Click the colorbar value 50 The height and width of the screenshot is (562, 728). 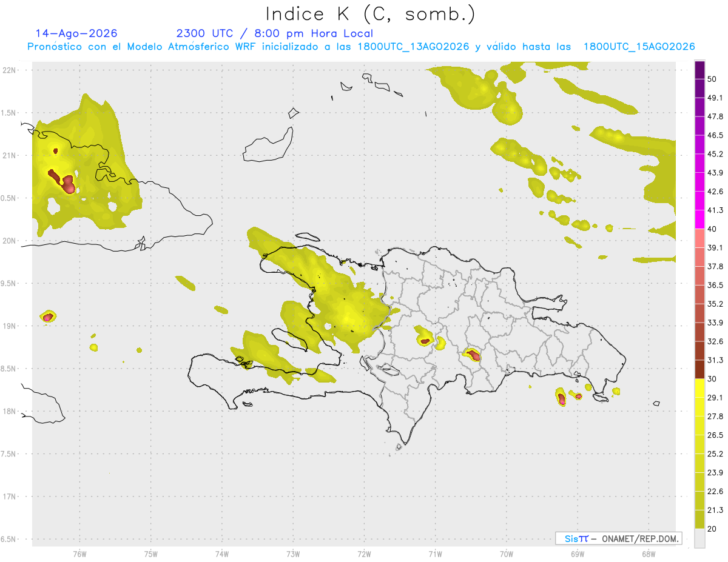click(713, 79)
